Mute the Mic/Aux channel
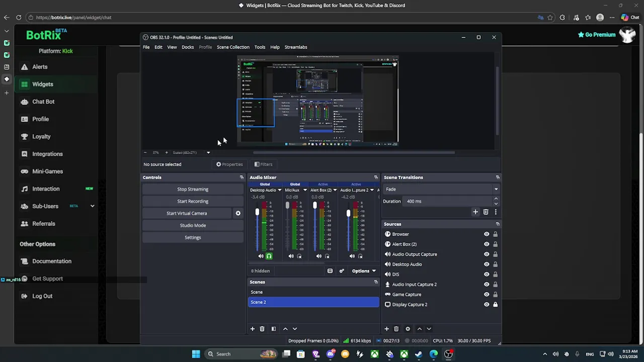644x362 pixels. 291,256
